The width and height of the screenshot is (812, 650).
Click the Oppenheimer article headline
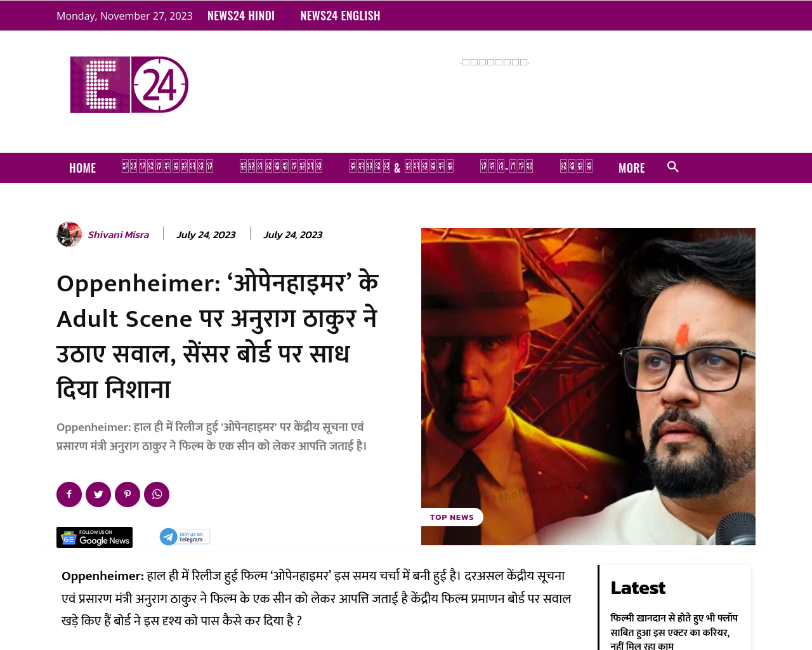click(218, 336)
